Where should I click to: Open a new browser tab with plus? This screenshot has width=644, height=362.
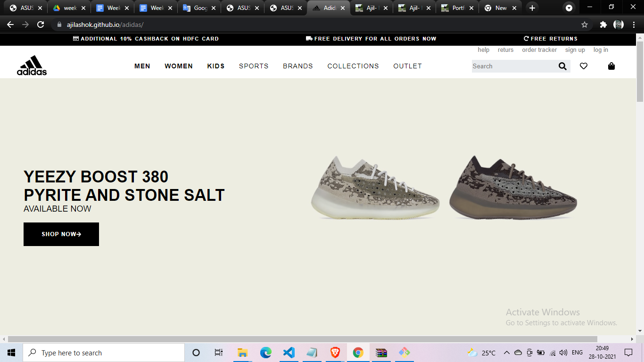(x=532, y=8)
